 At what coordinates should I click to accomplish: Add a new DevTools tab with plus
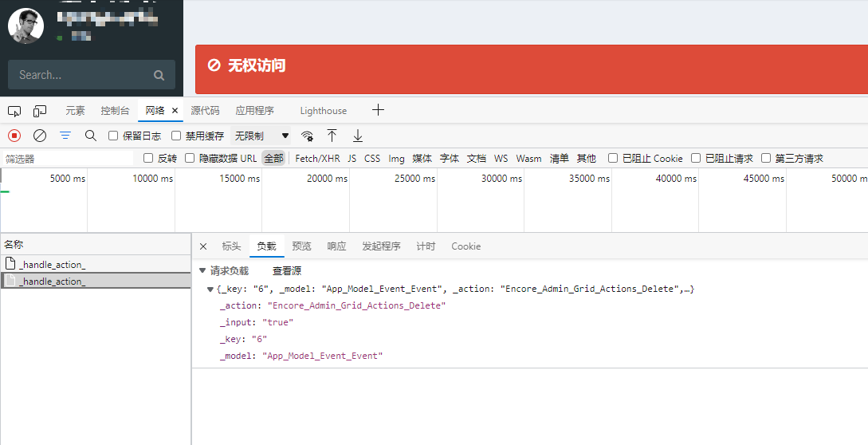378,110
